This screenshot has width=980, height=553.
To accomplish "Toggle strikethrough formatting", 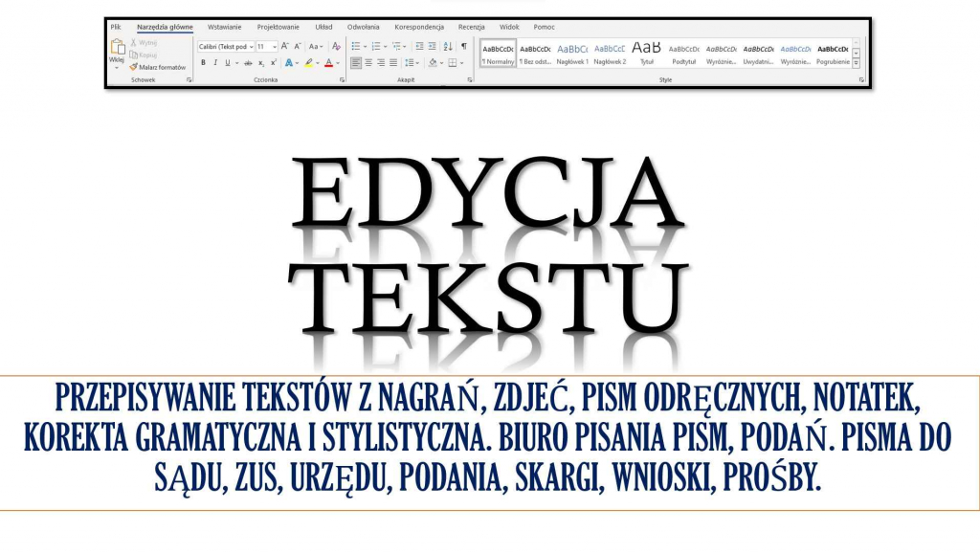I will (248, 62).
